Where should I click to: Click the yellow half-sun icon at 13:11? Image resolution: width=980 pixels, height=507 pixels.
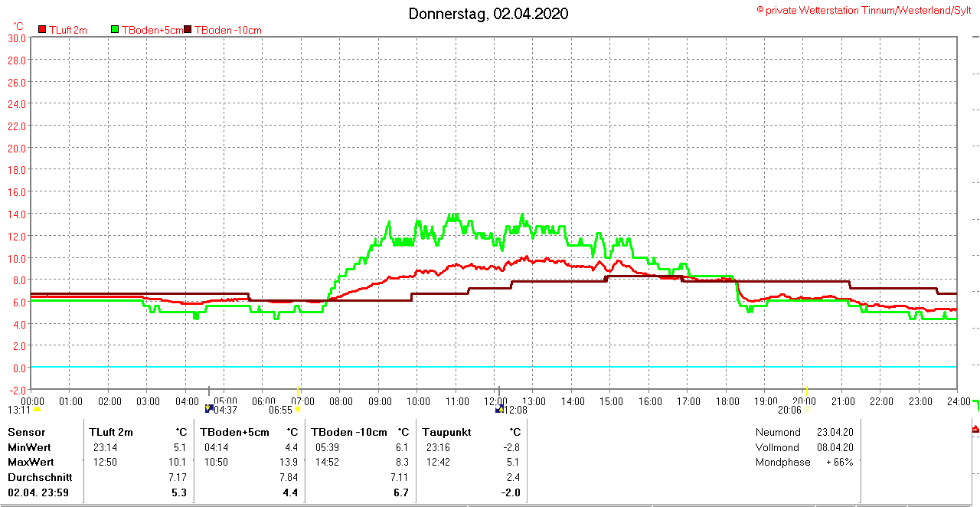[x=37, y=410]
